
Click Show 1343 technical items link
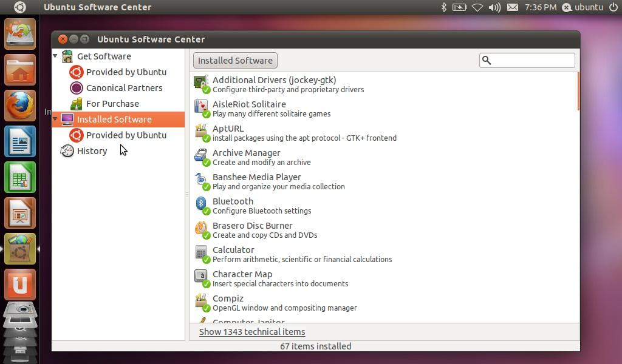tap(252, 331)
